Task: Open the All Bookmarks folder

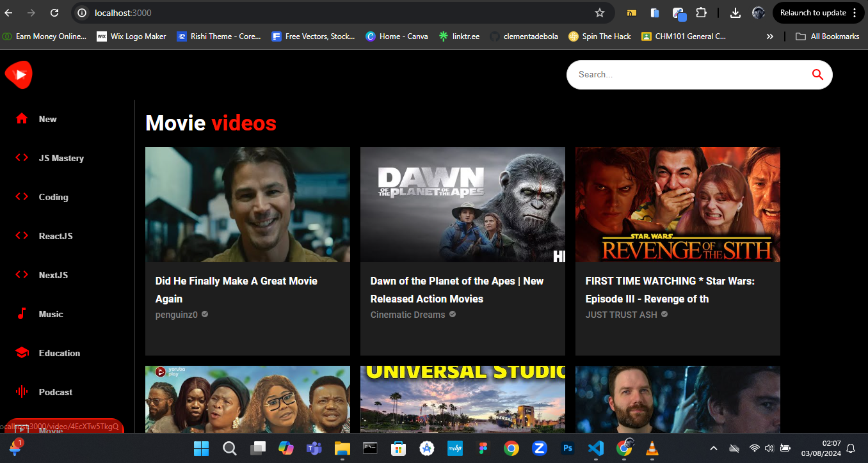Action: [828, 36]
